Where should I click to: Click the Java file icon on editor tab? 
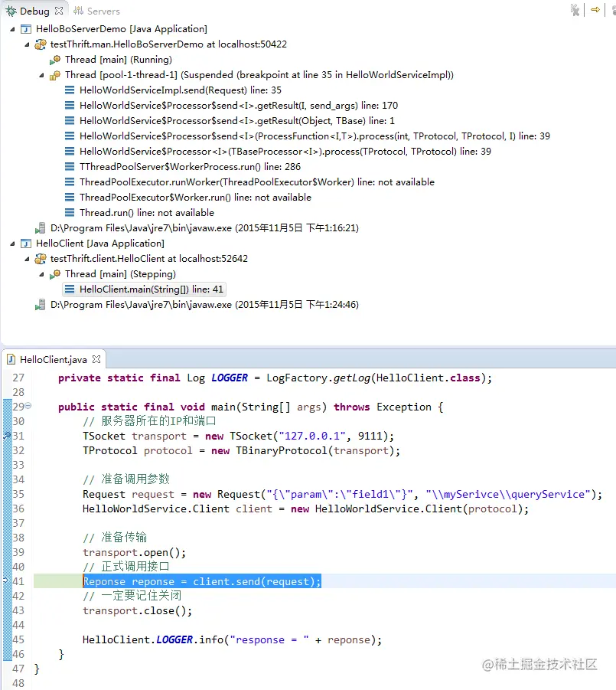tap(11, 359)
